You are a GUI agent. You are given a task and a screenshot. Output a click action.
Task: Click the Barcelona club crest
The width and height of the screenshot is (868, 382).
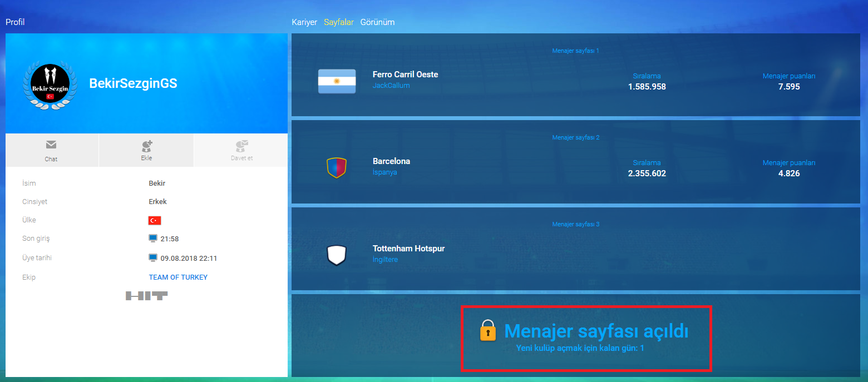click(x=337, y=168)
